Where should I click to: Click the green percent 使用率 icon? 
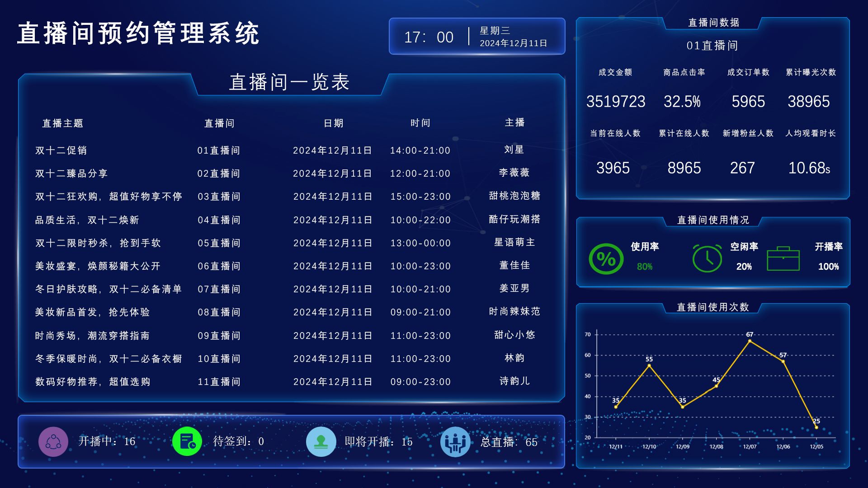click(606, 258)
